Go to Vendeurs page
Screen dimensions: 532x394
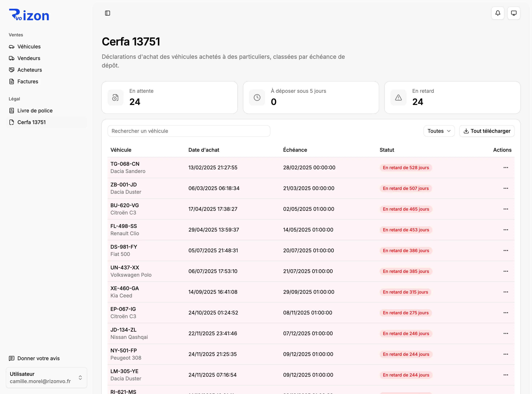[x=47, y=58]
